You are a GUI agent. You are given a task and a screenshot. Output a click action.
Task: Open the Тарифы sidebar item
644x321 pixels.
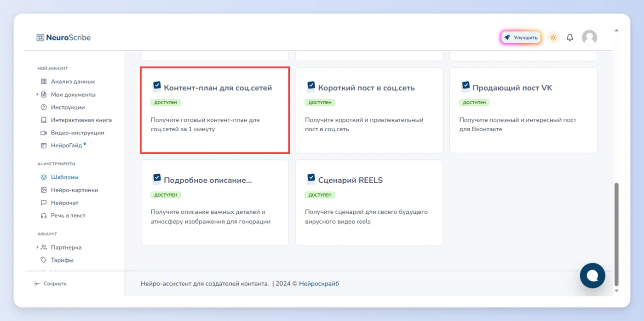[57, 260]
